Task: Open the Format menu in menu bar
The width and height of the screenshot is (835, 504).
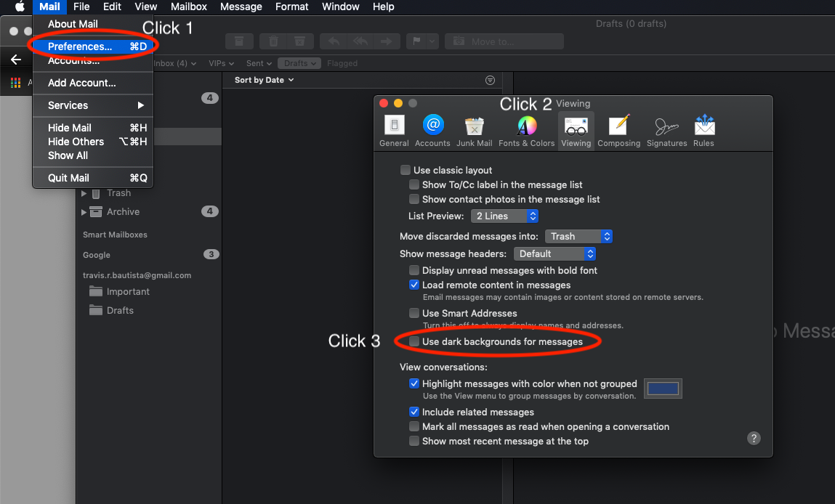Action: 292,7
